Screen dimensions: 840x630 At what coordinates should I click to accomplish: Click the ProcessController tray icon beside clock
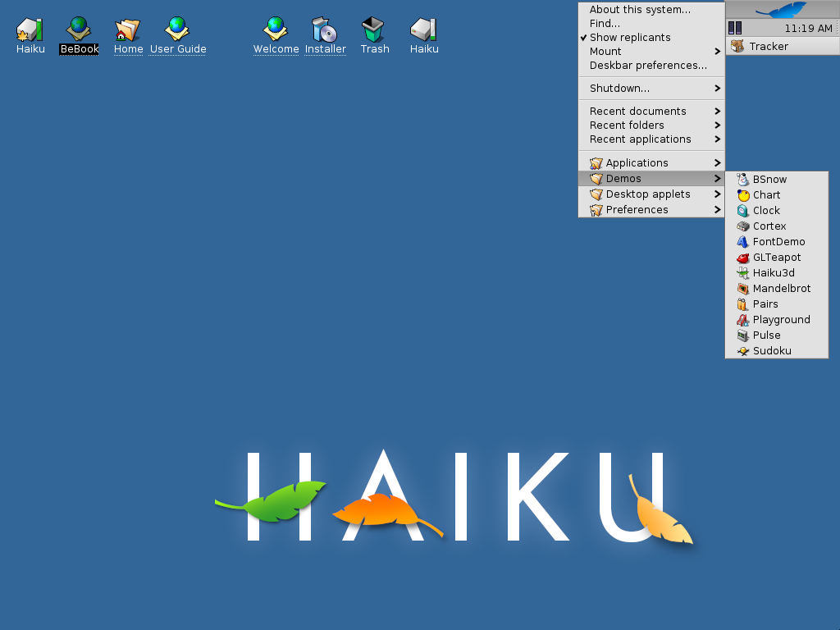pos(735,28)
